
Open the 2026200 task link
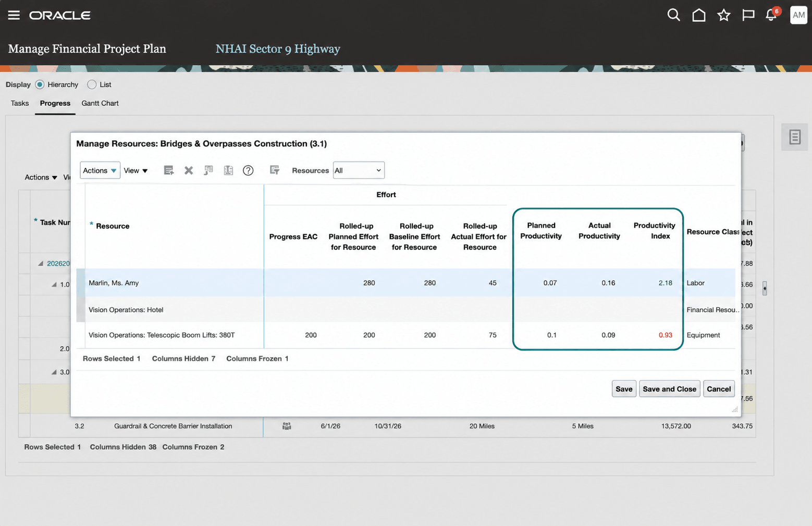tap(58, 264)
